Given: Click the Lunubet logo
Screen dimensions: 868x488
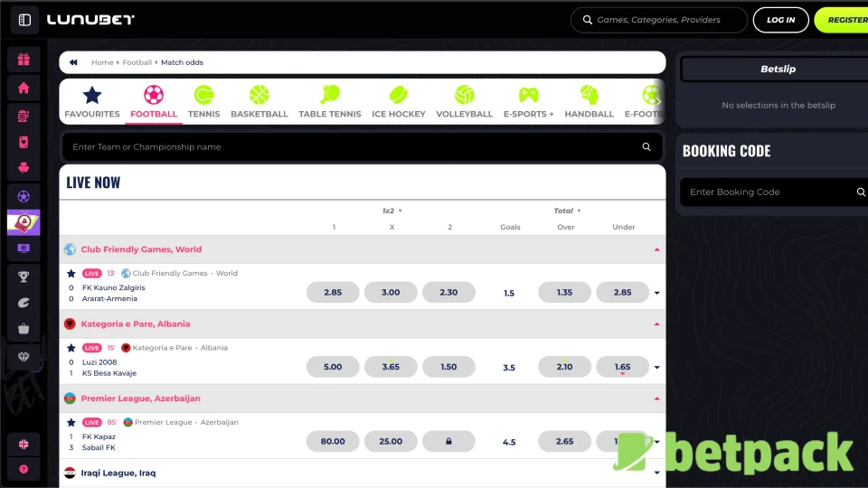Looking at the screenshot, I should [90, 20].
